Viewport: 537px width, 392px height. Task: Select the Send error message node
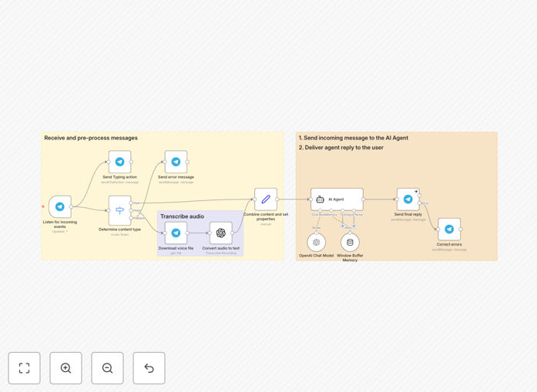coord(176,162)
